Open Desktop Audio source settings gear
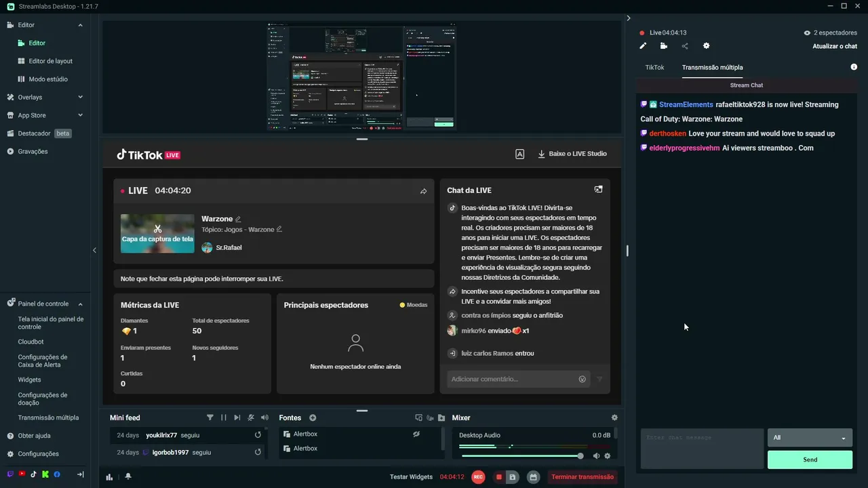 coord(608,456)
